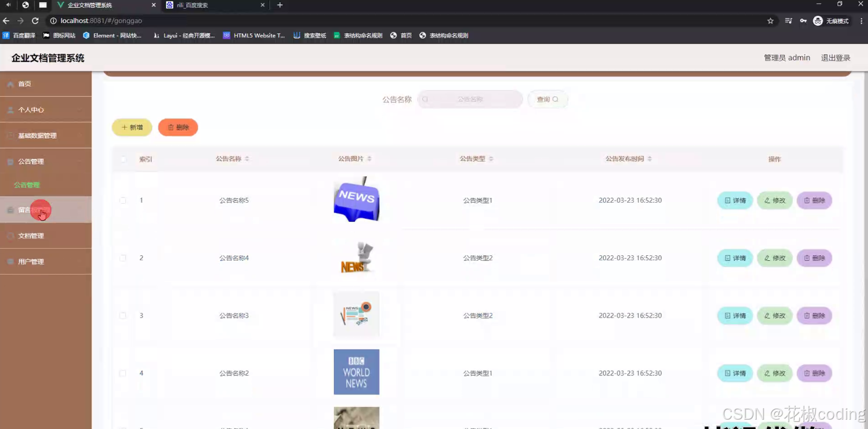The image size is (868, 429).
Task: Open the HTML5 Website T... bookmark
Action: pyautogui.click(x=254, y=35)
